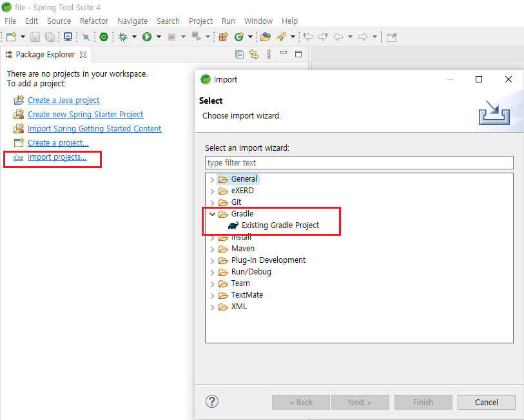Click the Relaunch toolbar icon
The height and width of the screenshot is (420, 524).
(x=196, y=37)
